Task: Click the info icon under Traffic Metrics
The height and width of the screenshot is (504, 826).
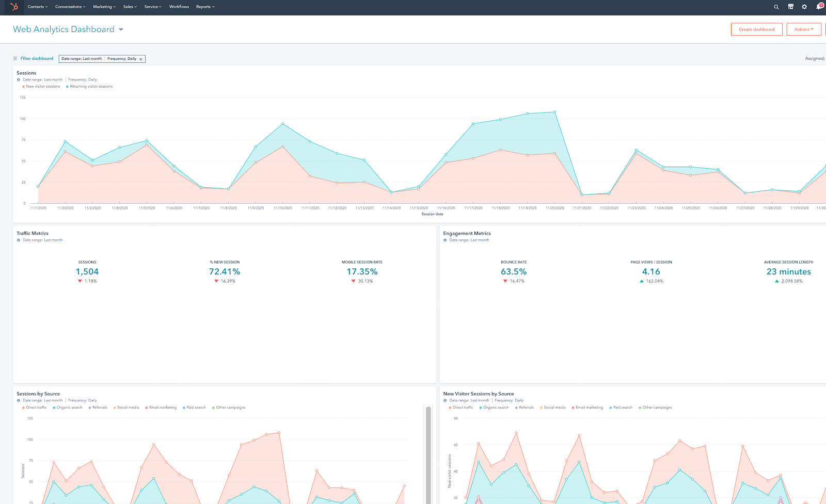Action: pos(19,240)
